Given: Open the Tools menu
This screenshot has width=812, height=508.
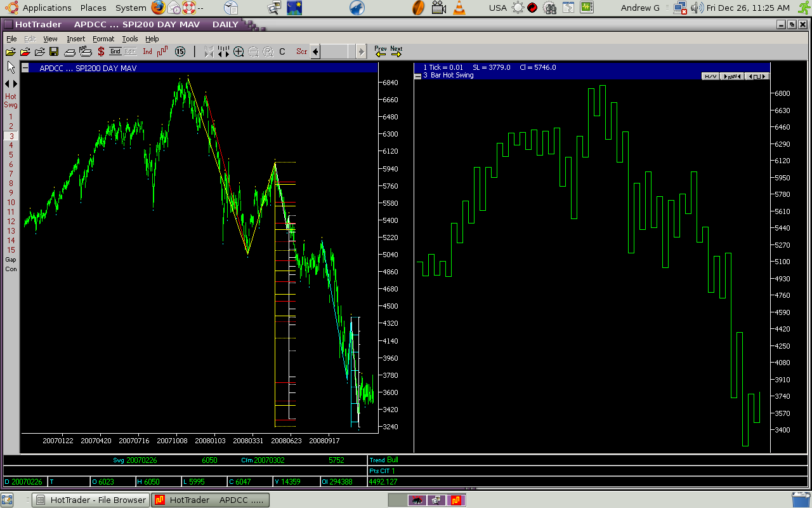Looking at the screenshot, I should pos(129,39).
